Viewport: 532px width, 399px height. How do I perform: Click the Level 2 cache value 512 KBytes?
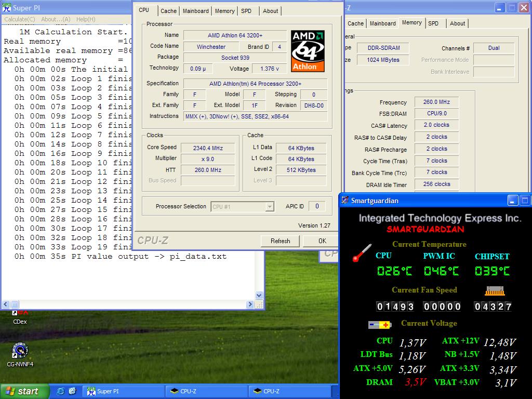click(301, 170)
